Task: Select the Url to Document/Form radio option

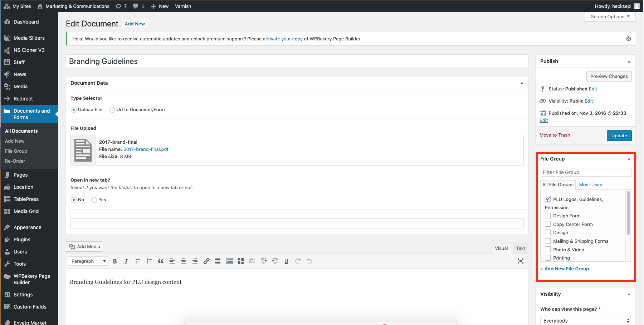Action: 112,110
